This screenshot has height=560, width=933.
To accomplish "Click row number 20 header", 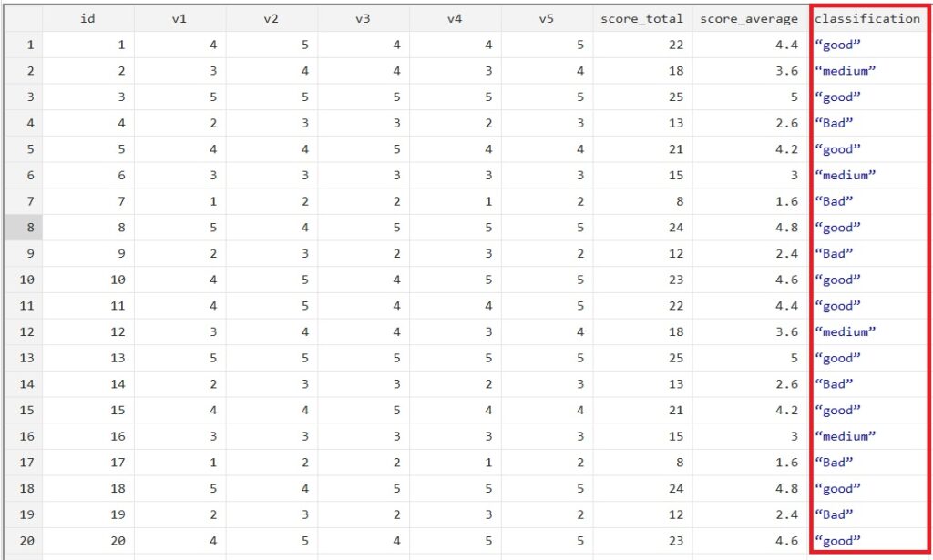I will (21, 541).
